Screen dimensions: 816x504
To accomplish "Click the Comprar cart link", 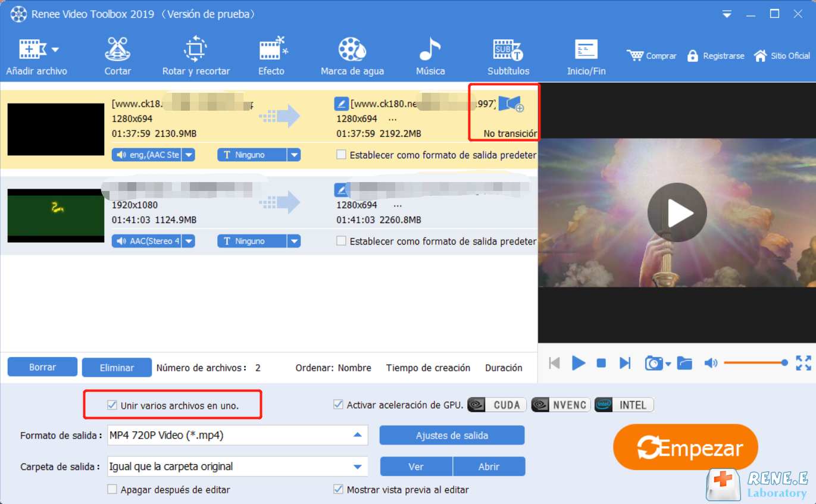I will 652,56.
